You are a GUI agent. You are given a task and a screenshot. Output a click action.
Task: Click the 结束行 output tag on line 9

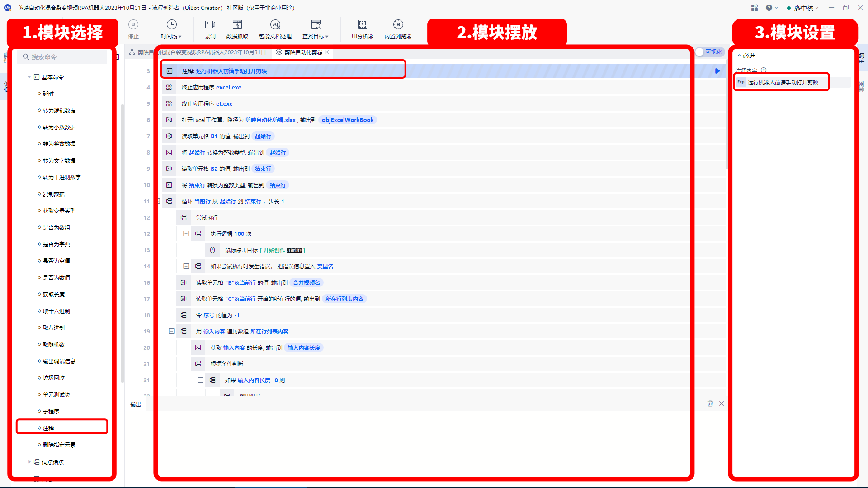point(263,169)
